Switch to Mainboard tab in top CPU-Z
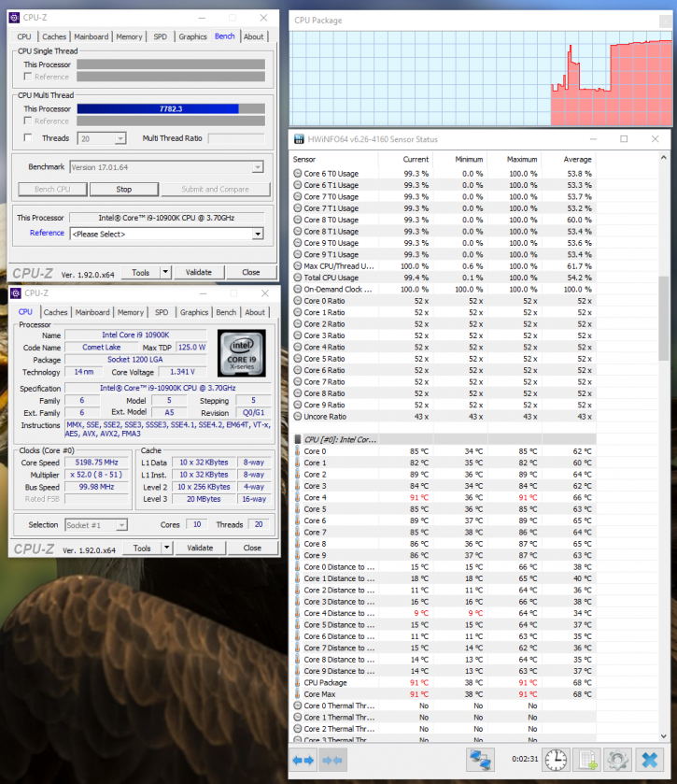The height and width of the screenshot is (784, 677). coord(91,36)
